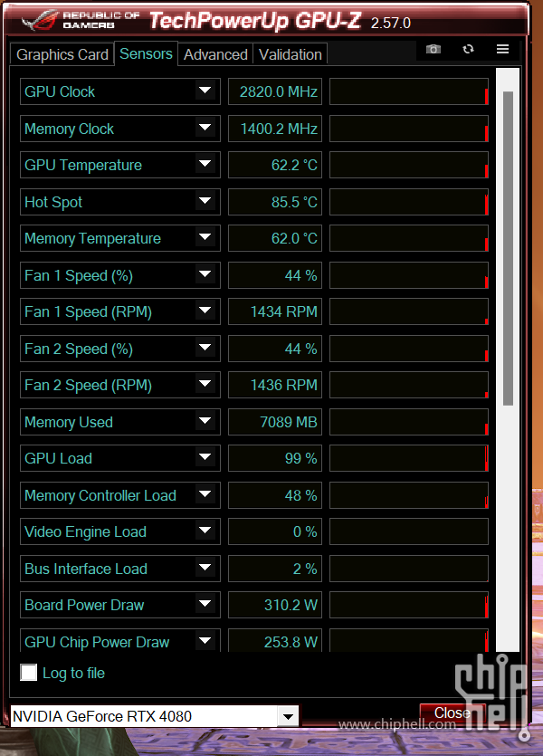543x756 pixels.
Task: Open Memory Controller Load dropdown
Action: click(205, 494)
